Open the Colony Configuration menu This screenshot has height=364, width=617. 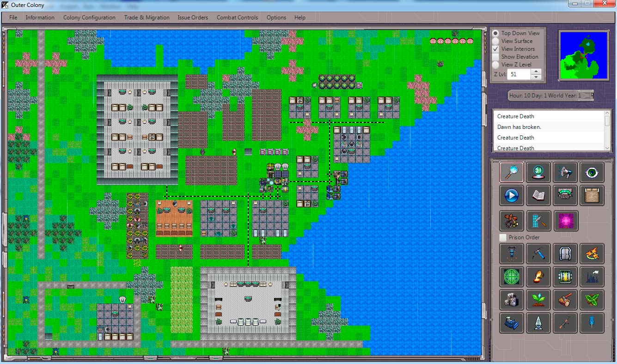pos(89,18)
